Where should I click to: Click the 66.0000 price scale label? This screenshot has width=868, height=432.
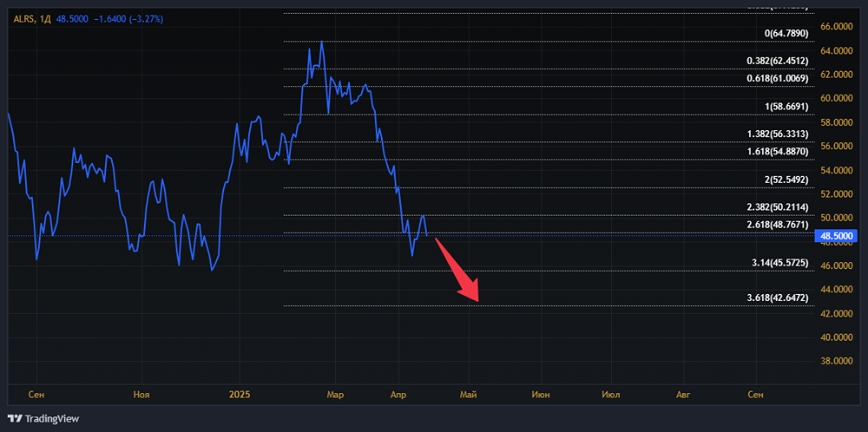tap(835, 27)
